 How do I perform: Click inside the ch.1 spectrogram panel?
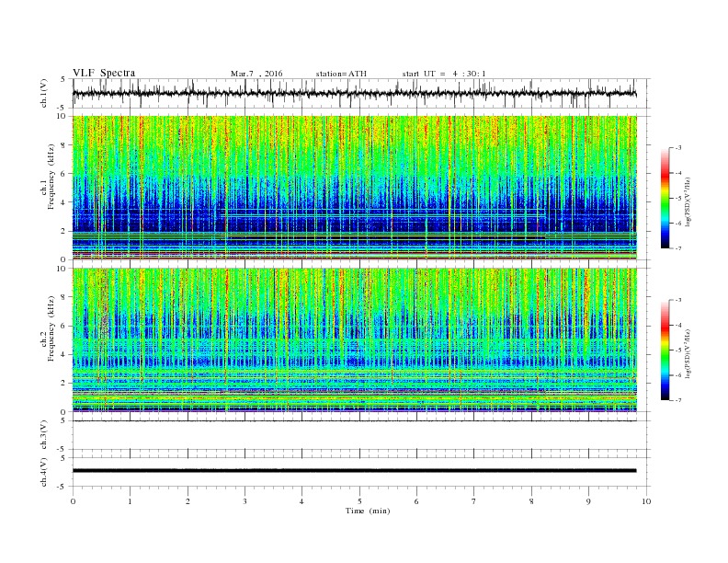354,188
